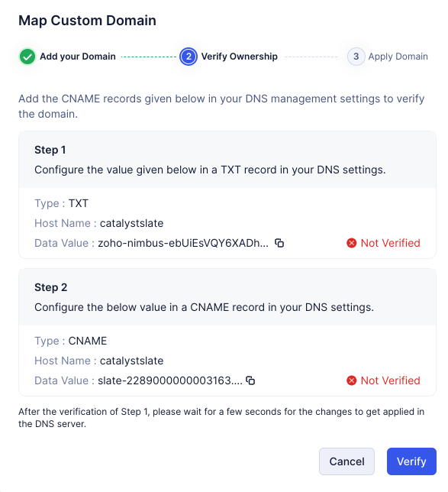Click the Map Custom Domain title
The image size is (448, 492).
pos(88,21)
